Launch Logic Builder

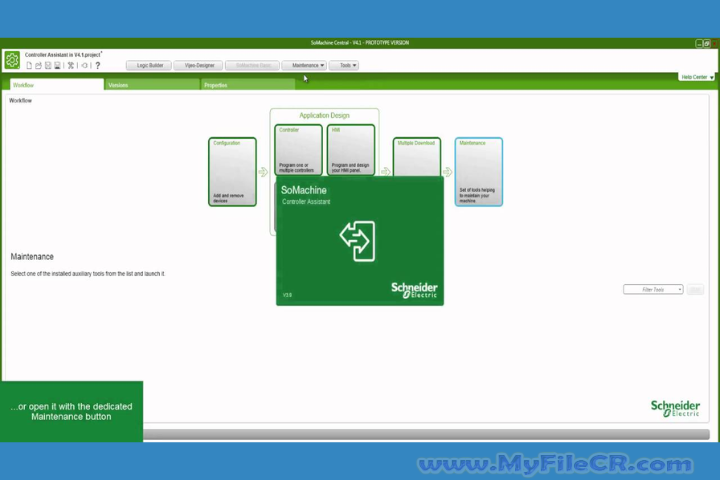[x=149, y=65]
